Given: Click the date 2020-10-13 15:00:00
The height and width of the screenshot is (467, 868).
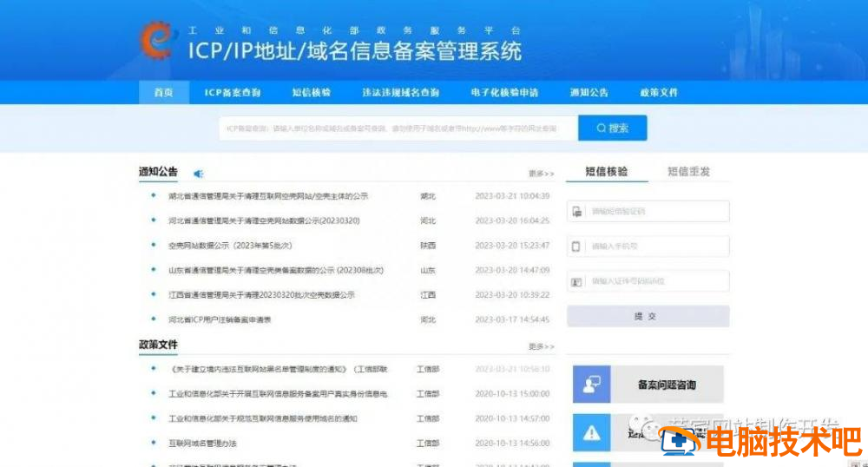Looking at the screenshot, I should [x=513, y=394].
